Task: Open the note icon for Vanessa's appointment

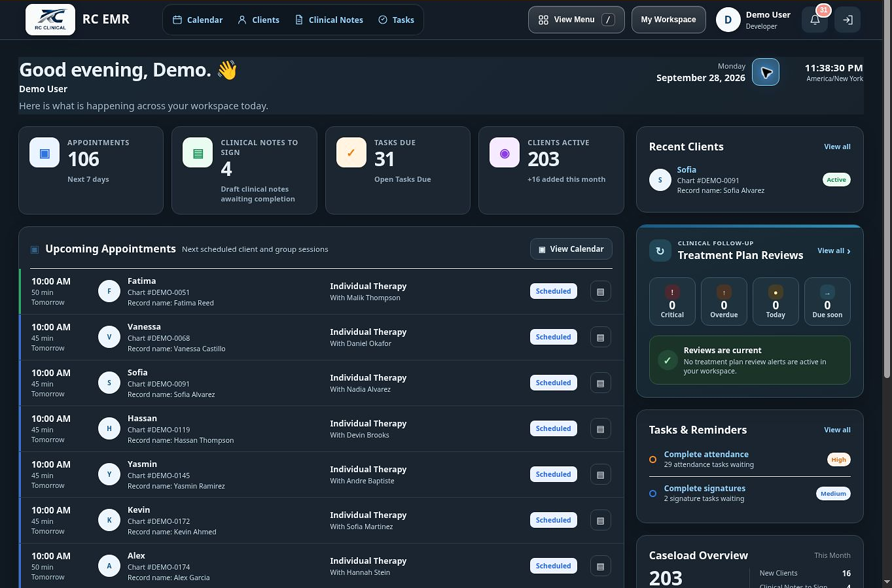Action: [x=601, y=337]
